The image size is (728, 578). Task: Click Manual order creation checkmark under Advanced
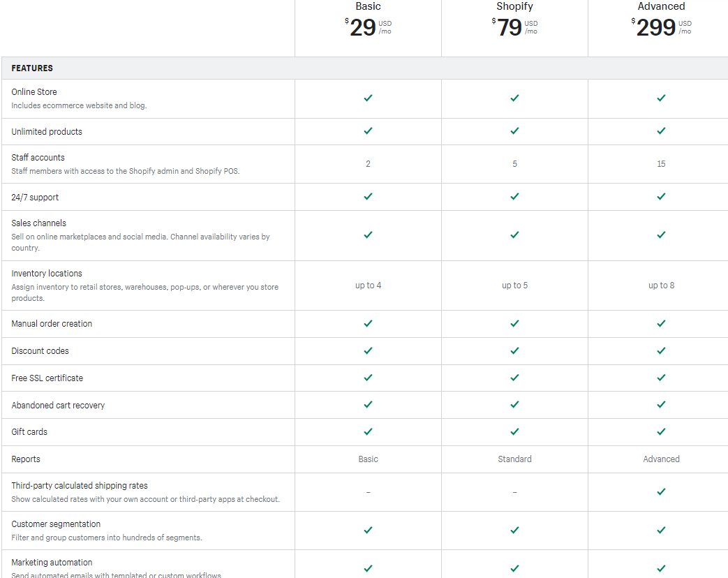pos(661,324)
